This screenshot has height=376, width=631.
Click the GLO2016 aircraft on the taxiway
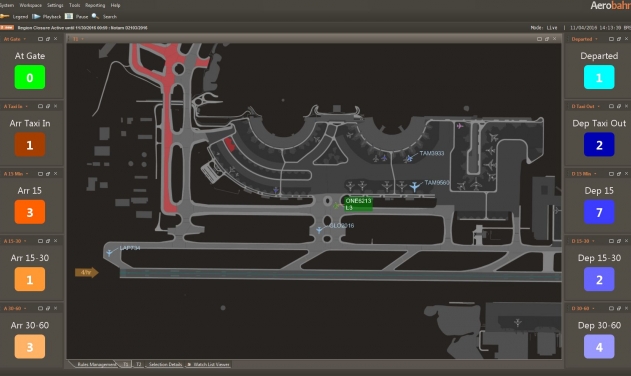point(319,230)
